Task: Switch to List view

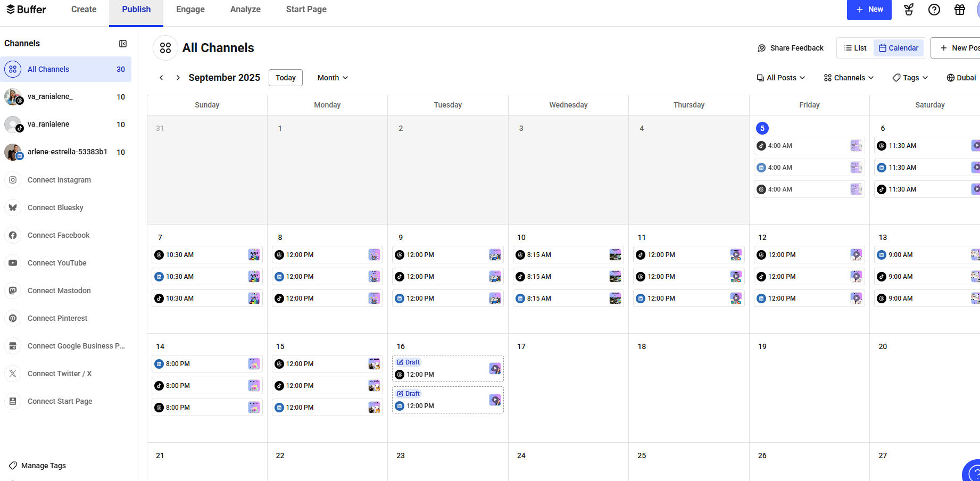Action: click(855, 48)
